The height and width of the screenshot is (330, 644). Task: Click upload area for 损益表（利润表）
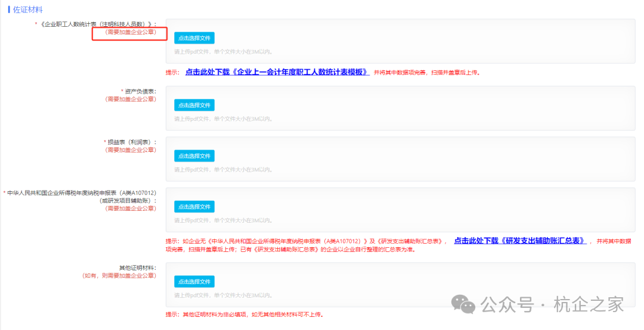[x=401, y=159]
